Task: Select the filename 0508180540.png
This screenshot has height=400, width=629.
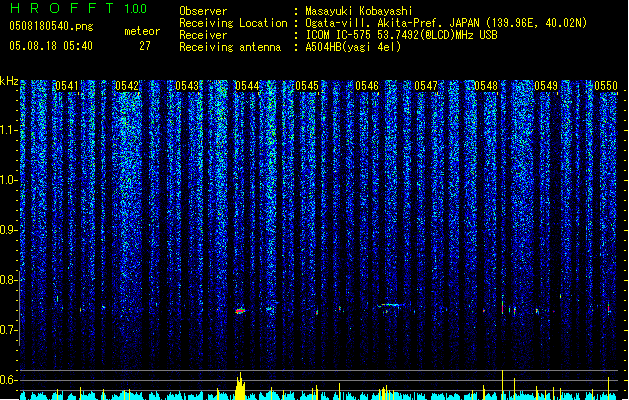Action: click(51, 26)
